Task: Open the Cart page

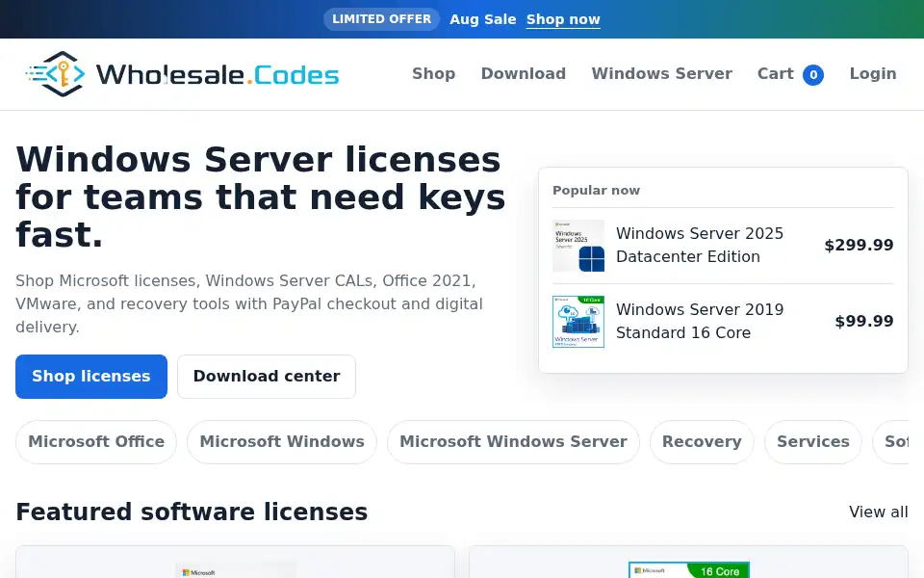Action: [776, 74]
